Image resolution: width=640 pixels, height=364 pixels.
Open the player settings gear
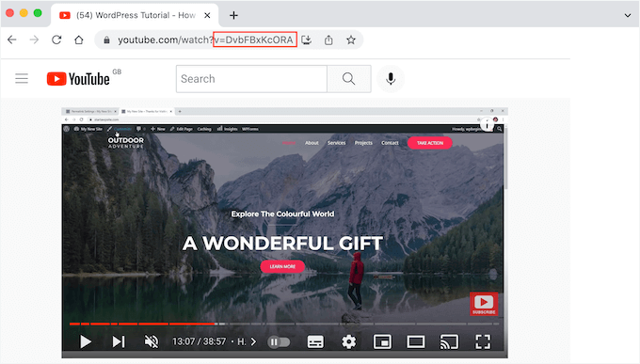(x=348, y=341)
